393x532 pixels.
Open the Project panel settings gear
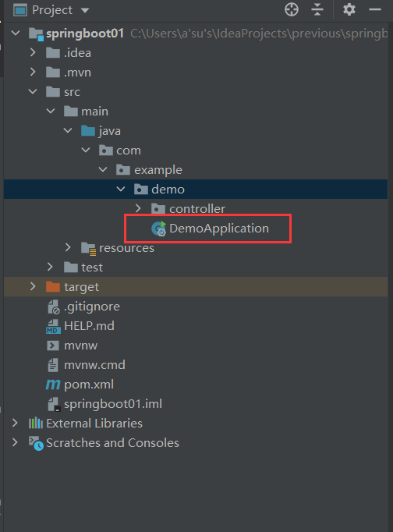click(349, 9)
